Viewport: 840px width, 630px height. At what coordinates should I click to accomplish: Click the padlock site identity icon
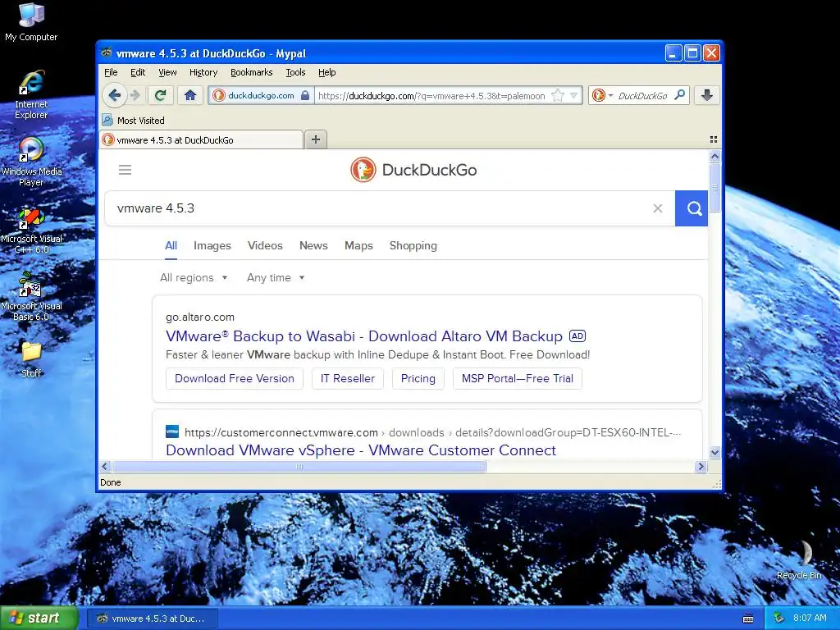pyautogui.click(x=305, y=95)
